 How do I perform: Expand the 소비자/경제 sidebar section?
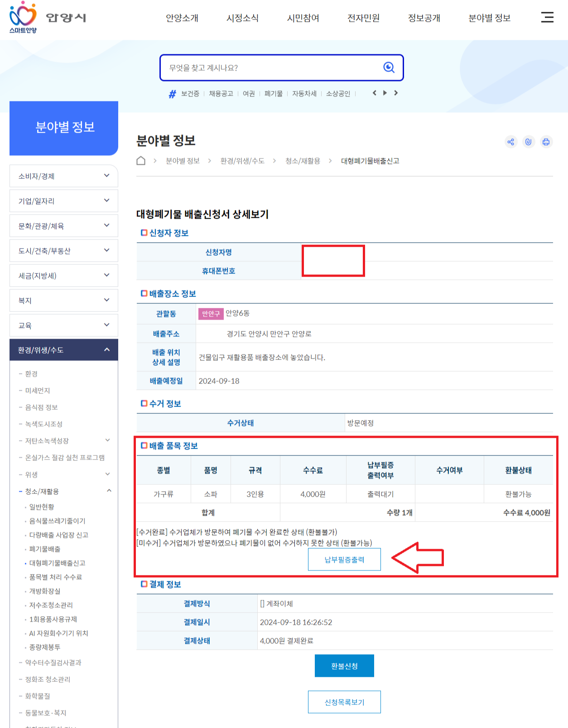(x=64, y=176)
